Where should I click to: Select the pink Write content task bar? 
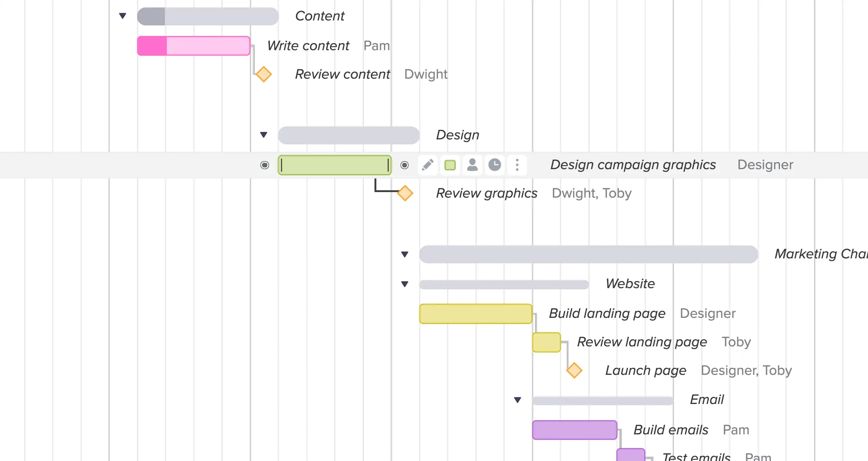(193, 46)
